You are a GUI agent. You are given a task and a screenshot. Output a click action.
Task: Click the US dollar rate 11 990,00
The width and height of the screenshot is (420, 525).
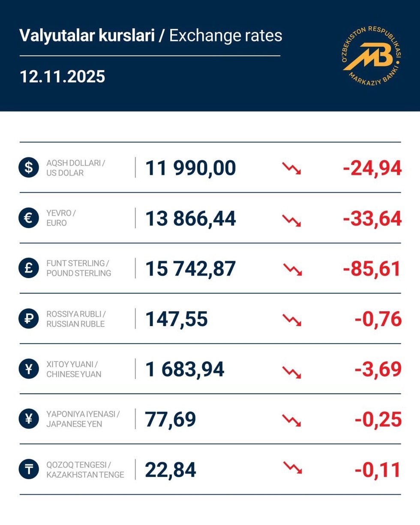191,168
